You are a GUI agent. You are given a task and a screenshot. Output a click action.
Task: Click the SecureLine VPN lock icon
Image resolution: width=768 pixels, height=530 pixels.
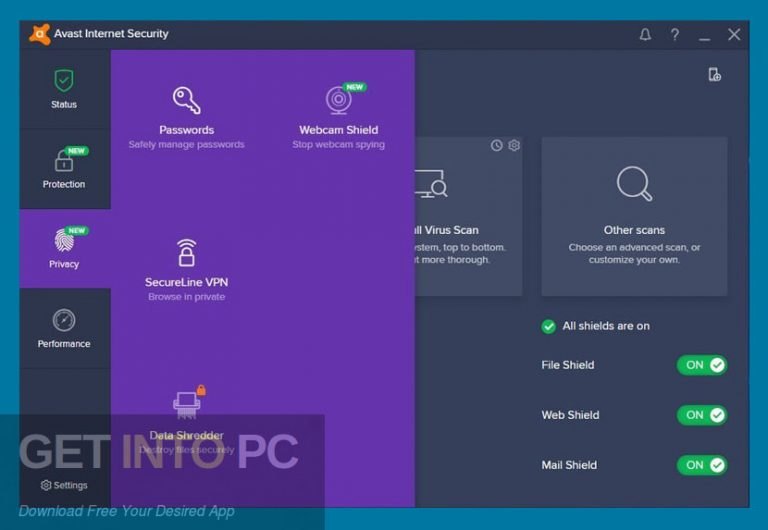[x=187, y=253]
